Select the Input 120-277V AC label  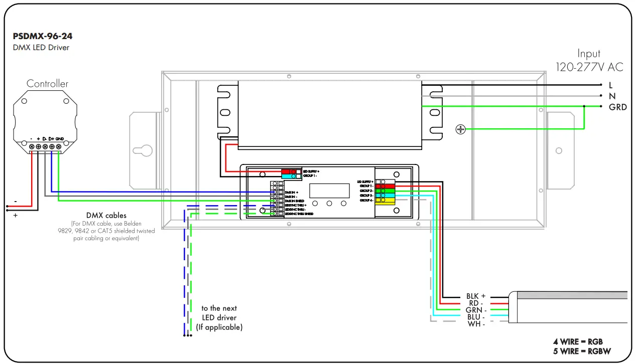pos(589,60)
